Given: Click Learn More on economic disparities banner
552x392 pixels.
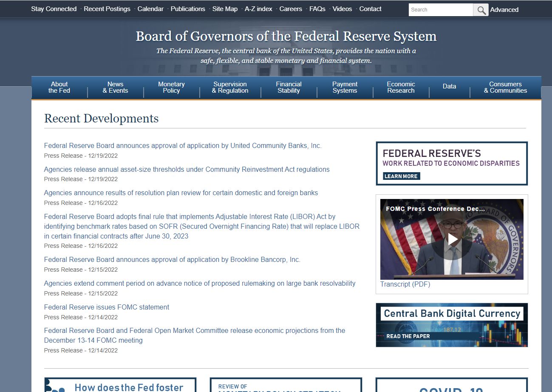Looking at the screenshot, I should [x=401, y=176].
